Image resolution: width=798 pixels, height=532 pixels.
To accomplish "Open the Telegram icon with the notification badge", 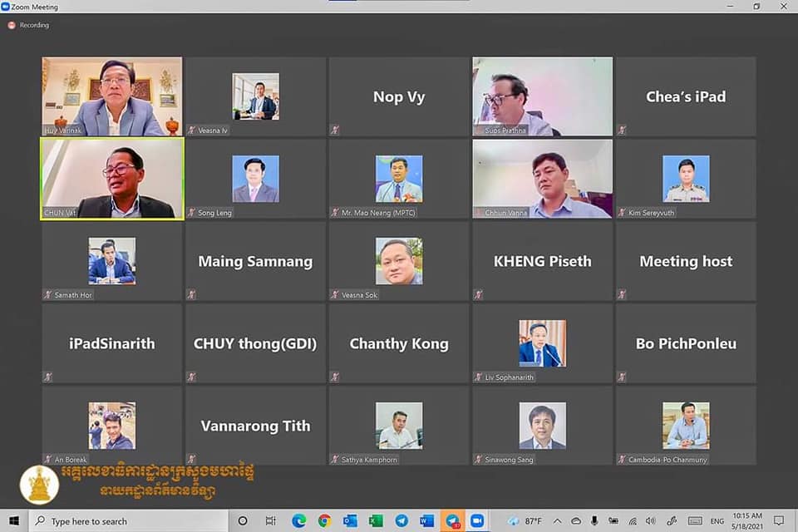I will [x=453, y=521].
